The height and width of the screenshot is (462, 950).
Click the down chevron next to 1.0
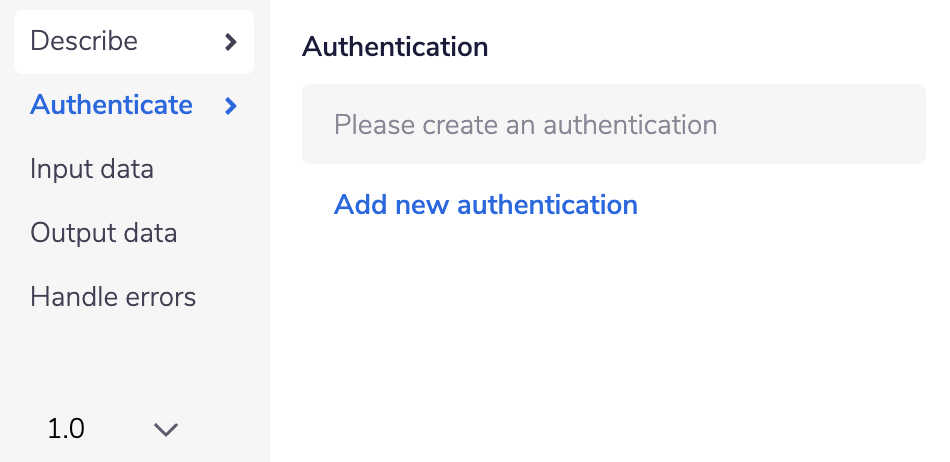pyautogui.click(x=166, y=430)
